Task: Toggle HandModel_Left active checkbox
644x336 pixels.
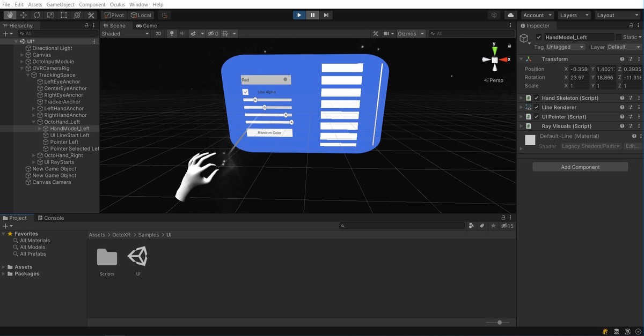Action: pyautogui.click(x=539, y=38)
